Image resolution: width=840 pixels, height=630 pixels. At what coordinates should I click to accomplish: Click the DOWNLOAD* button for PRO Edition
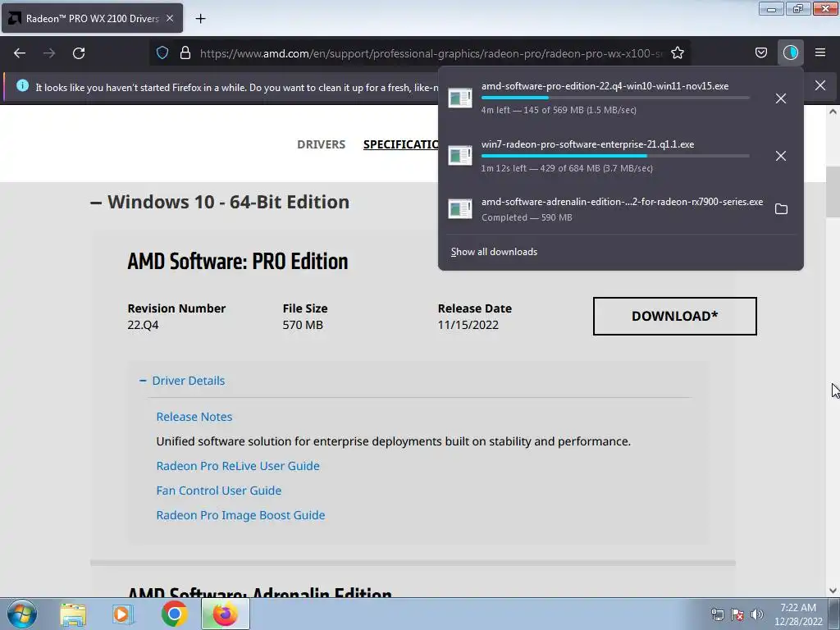(674, 316)
